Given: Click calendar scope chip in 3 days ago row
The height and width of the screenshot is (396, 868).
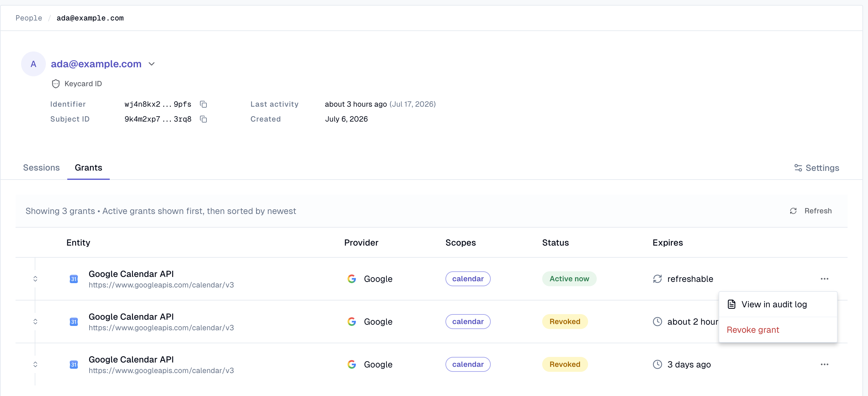Looking at the screenshot, I should click(x=468, y=364).
